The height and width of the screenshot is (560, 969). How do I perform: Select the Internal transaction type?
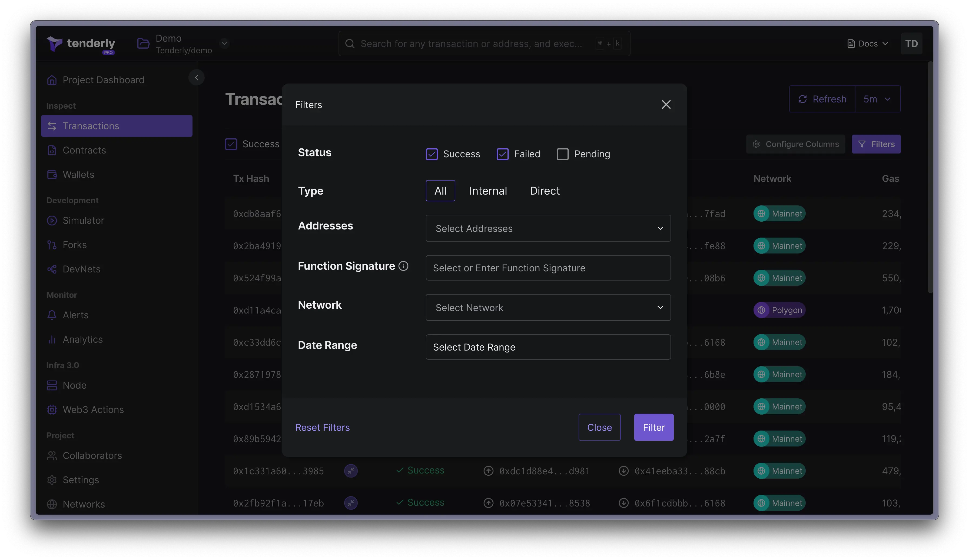click(x=488, y=191)
